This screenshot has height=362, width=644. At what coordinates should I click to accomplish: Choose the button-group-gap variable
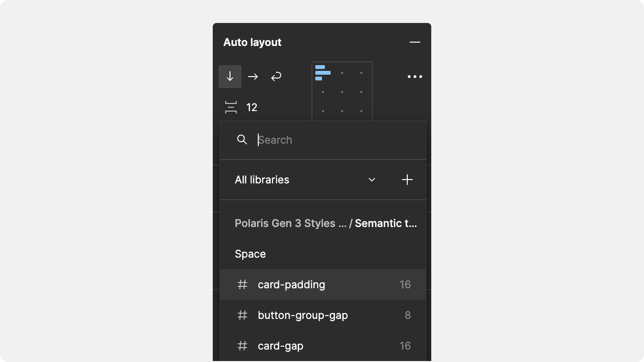click(x=323, y=315)
